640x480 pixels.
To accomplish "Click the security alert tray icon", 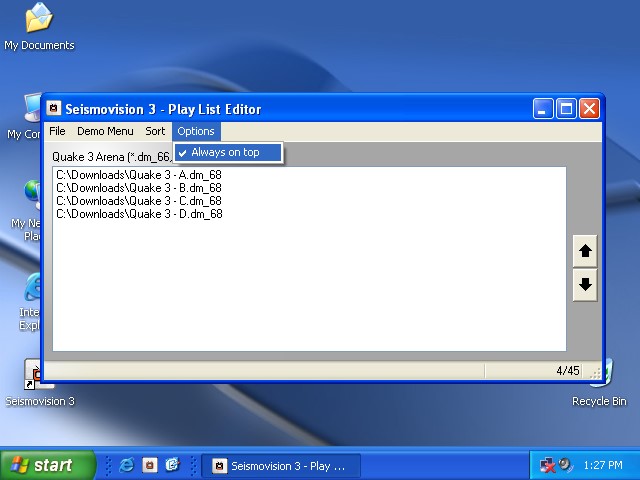I will click(x=548, y=465).
